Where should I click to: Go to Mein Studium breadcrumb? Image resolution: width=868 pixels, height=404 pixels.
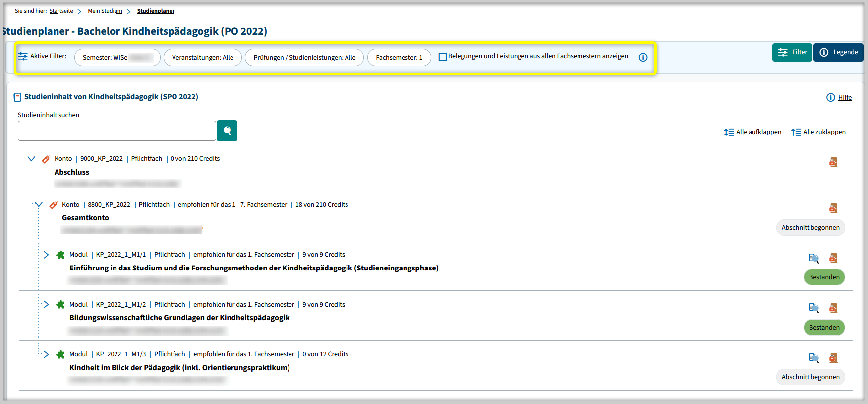coord(105,11)
